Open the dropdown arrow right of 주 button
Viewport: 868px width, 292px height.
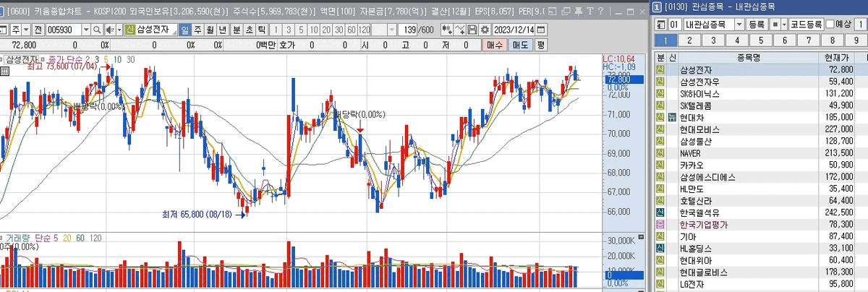click(x=25, y=30)
